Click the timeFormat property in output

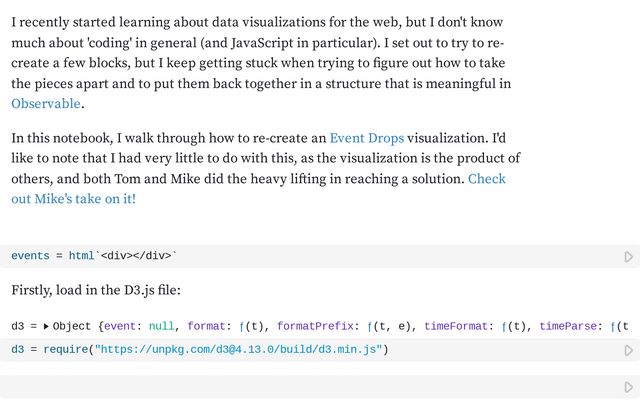click(457, 326)
